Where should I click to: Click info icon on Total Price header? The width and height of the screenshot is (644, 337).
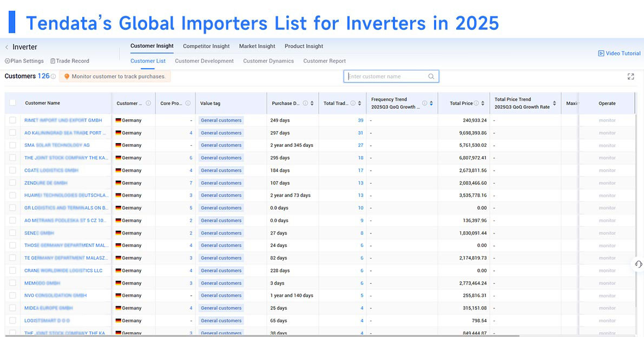click(476, 103)
